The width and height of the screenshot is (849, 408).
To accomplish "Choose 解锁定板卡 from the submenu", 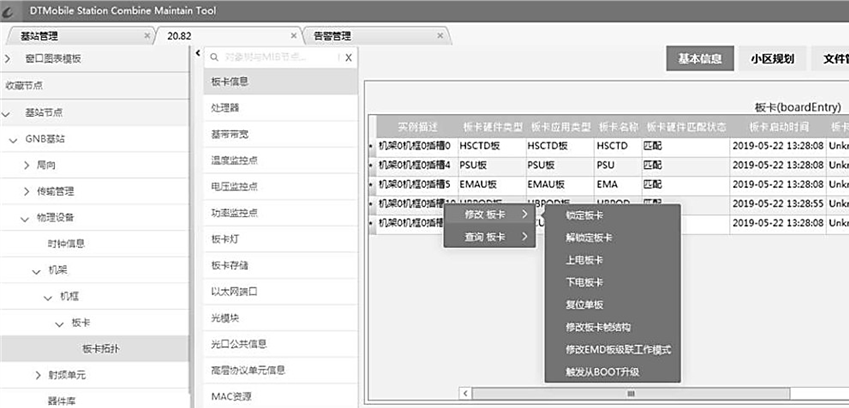I will (x=612, y=238).
